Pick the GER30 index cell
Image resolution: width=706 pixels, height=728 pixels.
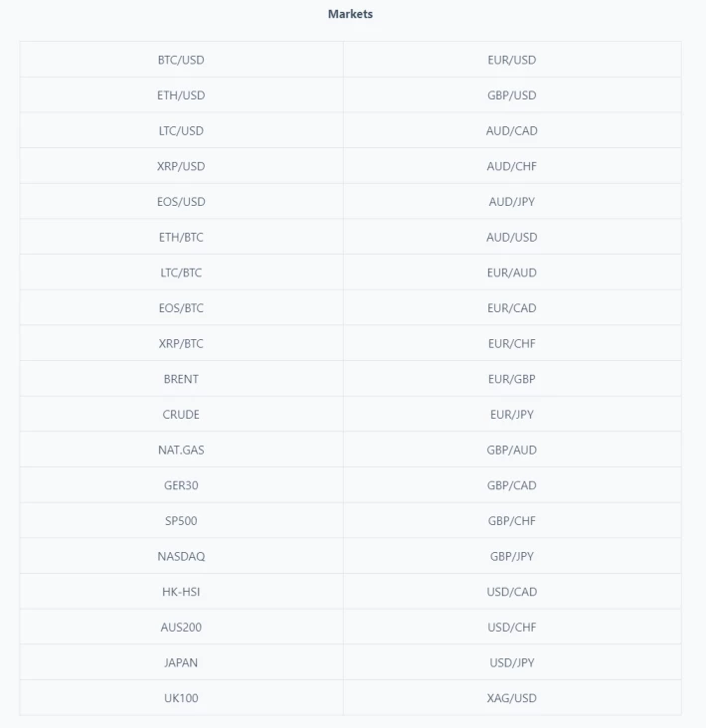coord(181,485)
